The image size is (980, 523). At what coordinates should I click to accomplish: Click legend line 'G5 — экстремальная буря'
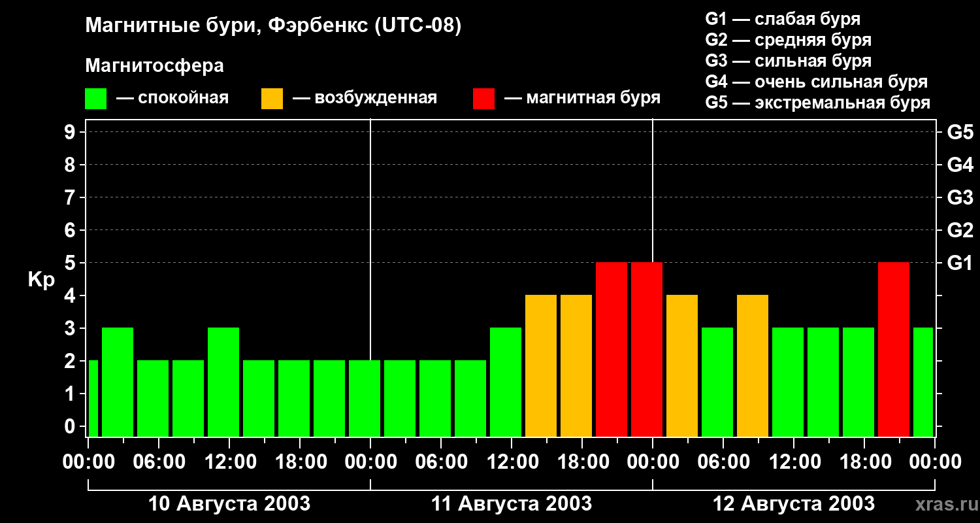click(x=817, y=103)
